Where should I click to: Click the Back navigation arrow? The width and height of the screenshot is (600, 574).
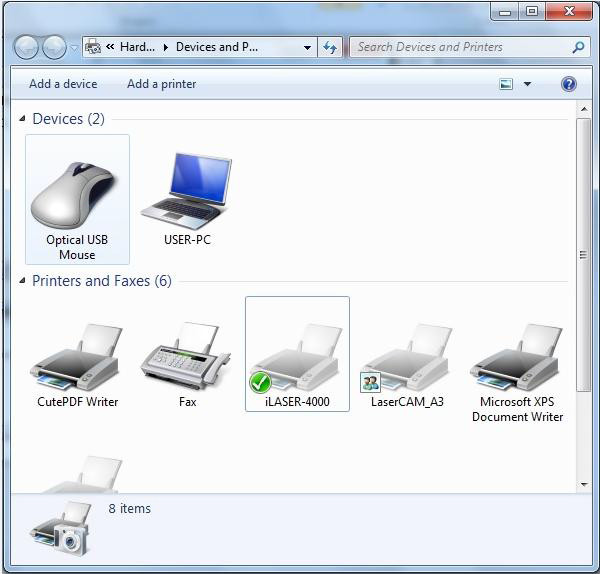pos(27,47)
